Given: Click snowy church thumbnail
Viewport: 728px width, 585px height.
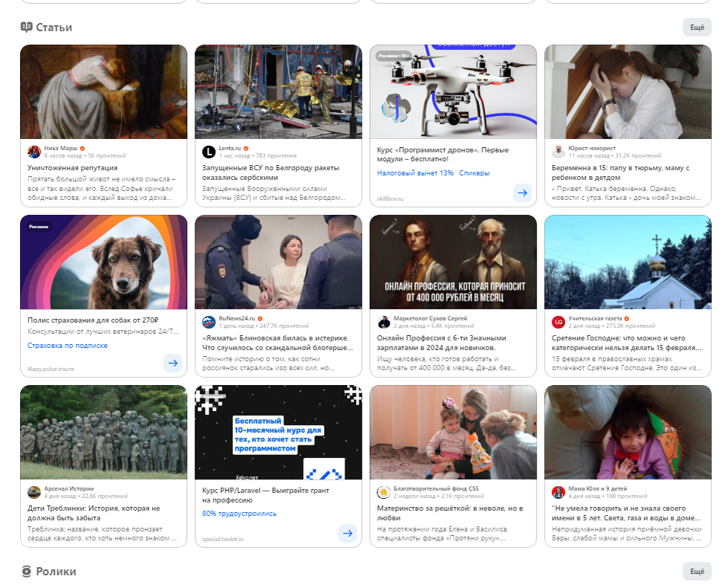Looking at the screenshot, I should coord(628,262).
